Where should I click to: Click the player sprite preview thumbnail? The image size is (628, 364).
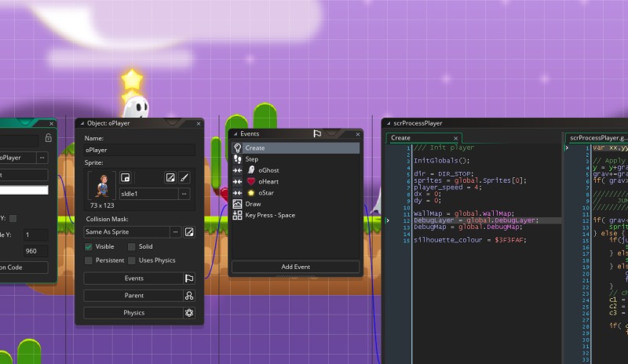click(x=102, y=186)
